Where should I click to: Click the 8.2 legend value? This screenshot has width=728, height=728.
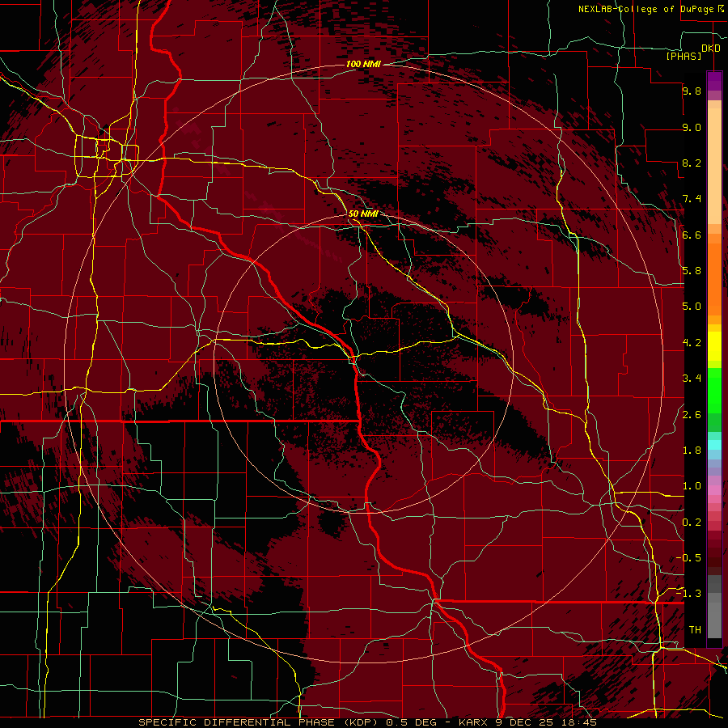pos(692,163)
